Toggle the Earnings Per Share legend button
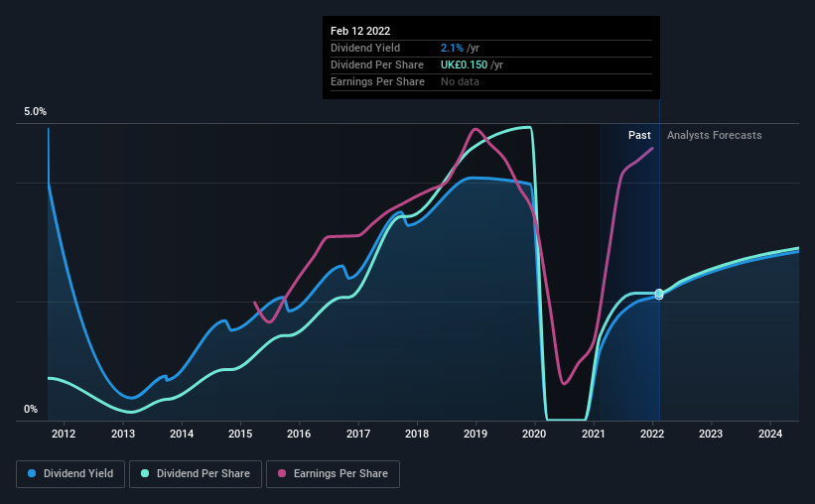This screenshot has width=815, height=504. (334, 474)
